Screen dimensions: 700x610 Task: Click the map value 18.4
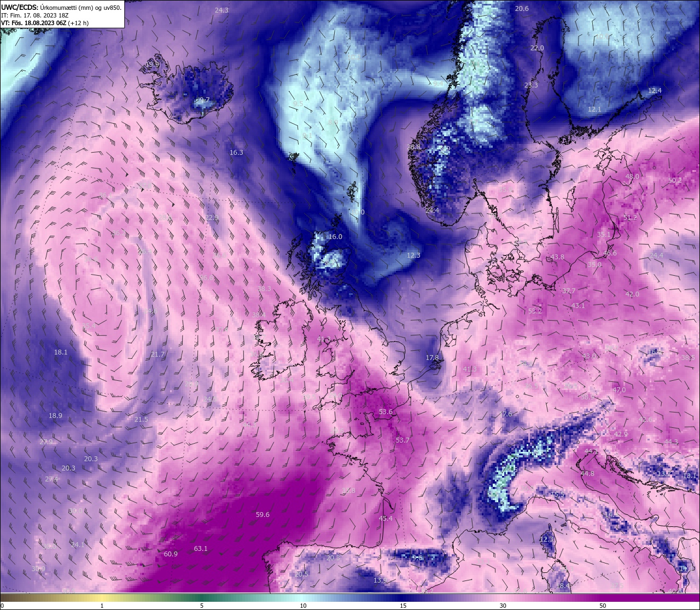(x=563, y=586)
